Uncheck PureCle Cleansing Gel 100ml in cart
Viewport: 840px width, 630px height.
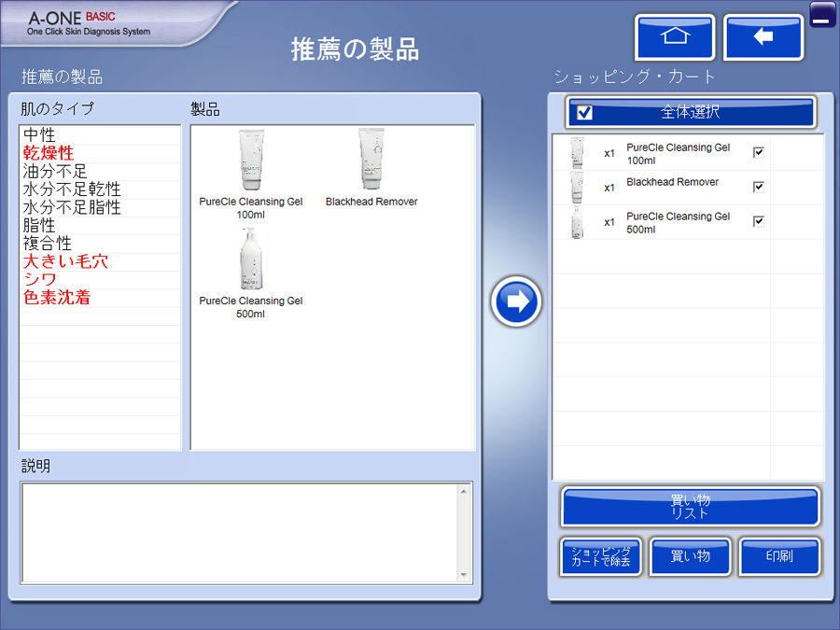[758, 153]
